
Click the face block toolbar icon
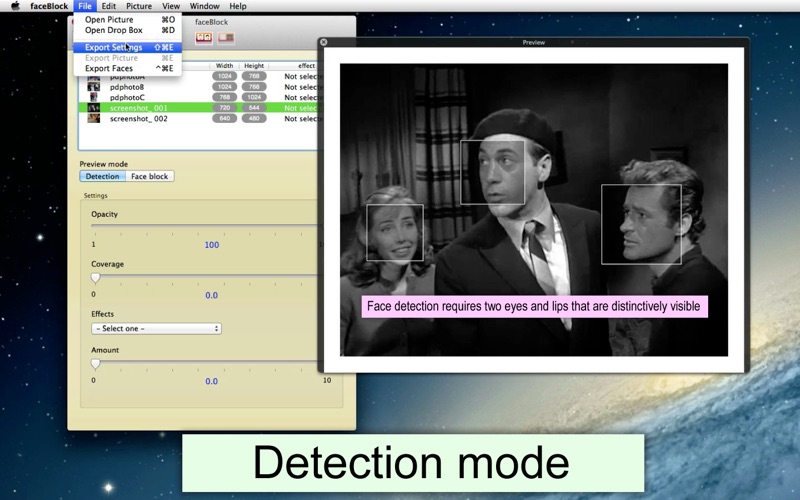[226, 38]
